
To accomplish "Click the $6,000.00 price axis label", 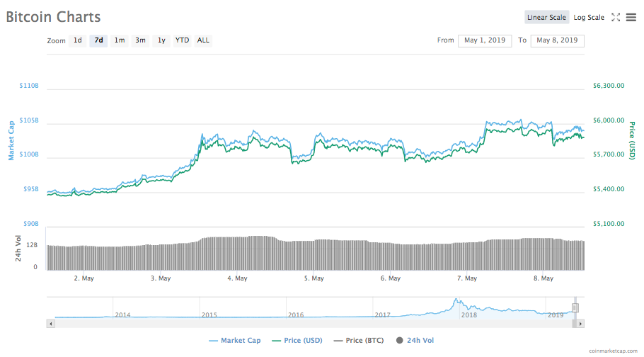I will pyautogui.click(x=609, y=120).
